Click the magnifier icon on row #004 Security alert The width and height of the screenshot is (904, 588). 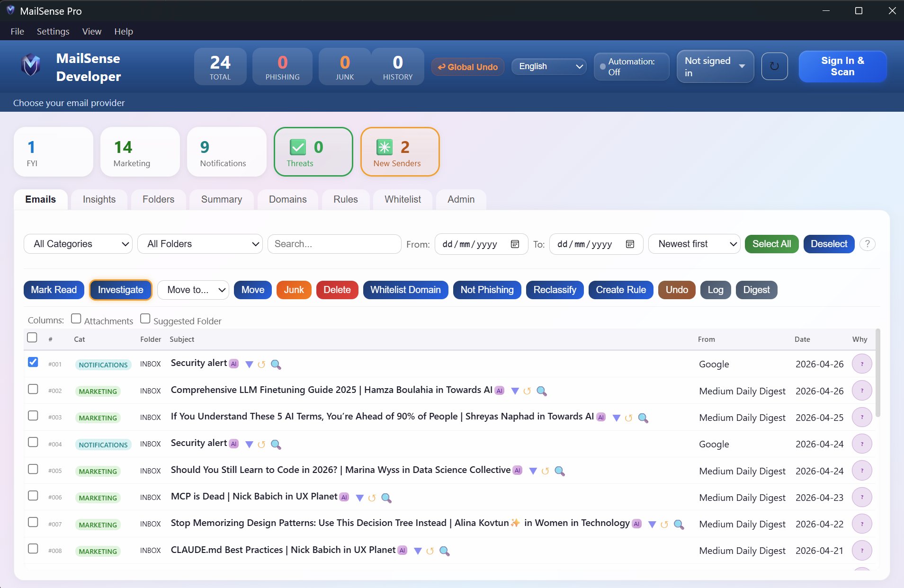click(276, 445)
